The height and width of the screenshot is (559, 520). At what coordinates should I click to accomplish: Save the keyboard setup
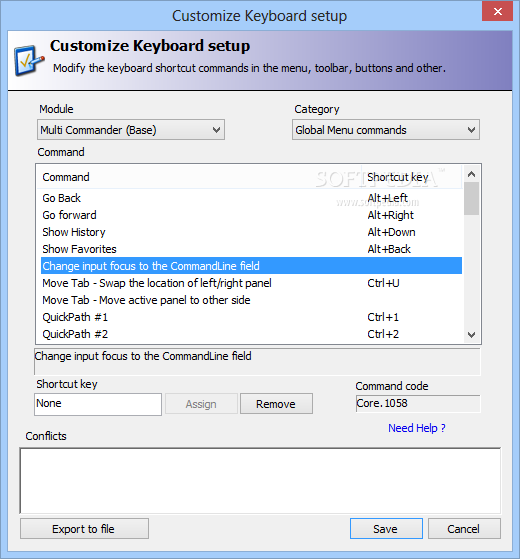click(386, 529)
